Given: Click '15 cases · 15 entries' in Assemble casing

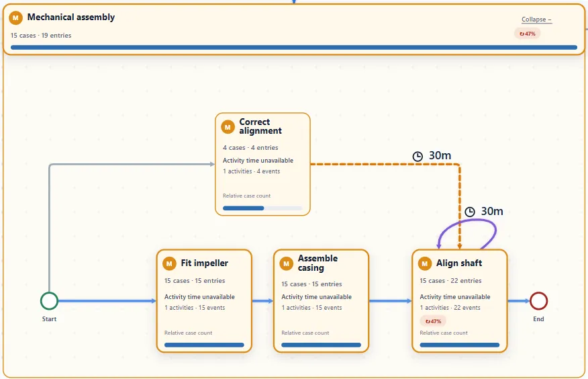Looking at the screenshot, I should coord(311,284).
